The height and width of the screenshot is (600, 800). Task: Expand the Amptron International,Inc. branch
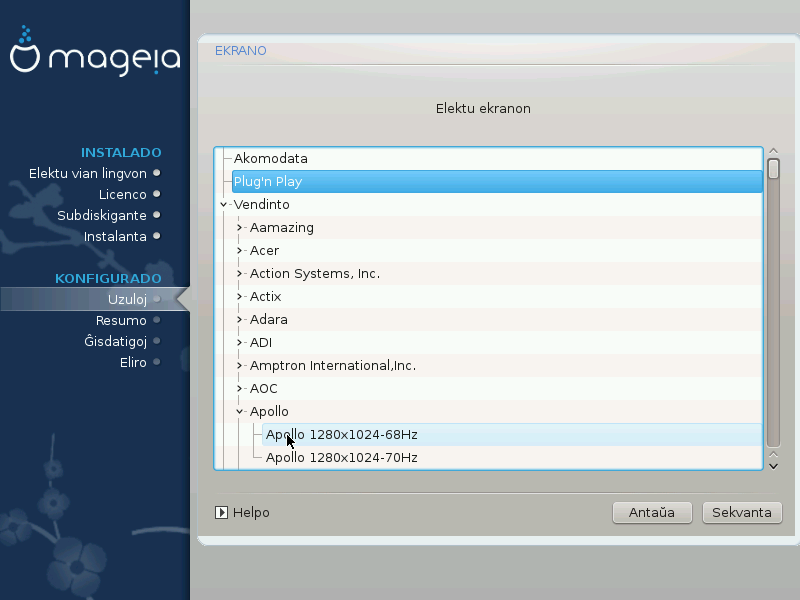pyautogui.click(x=239, y=365)
